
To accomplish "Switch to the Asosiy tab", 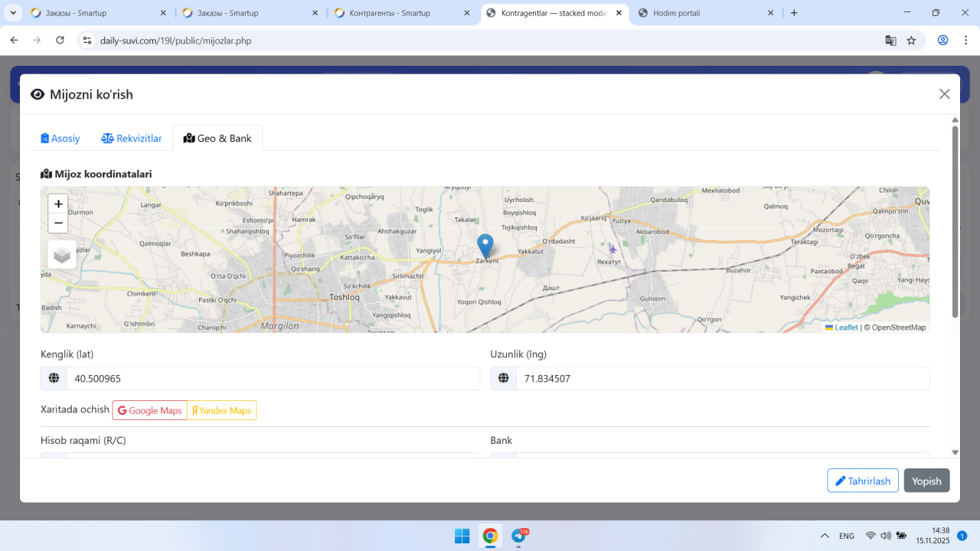I will [x=60, y=139].
